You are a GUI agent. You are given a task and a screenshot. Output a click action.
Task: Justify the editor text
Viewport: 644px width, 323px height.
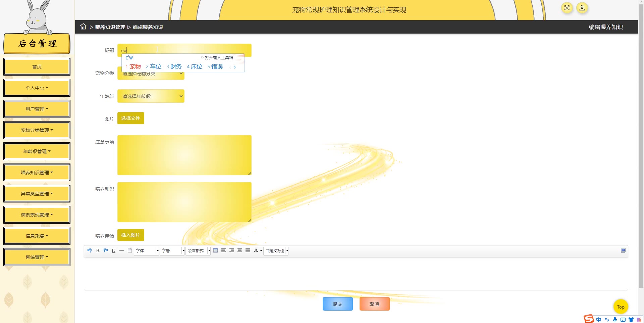click(248, 250)
